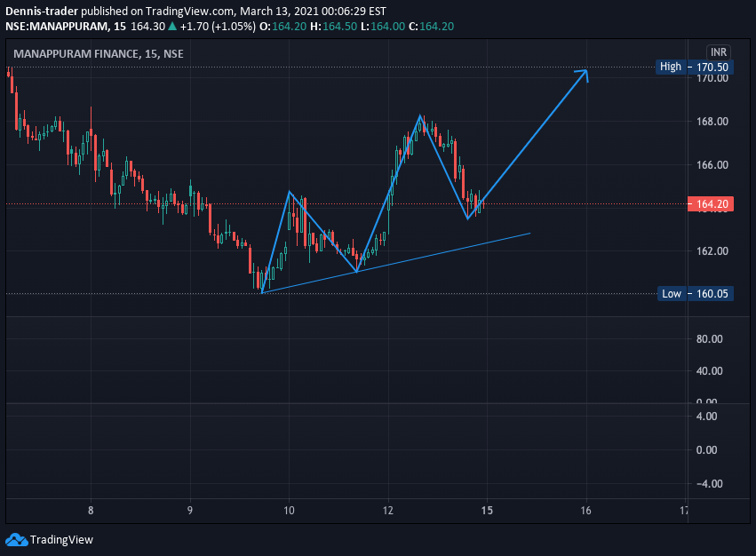Click date 10 on the time axis
Screen dimensions: 756x556
[289, 510]
